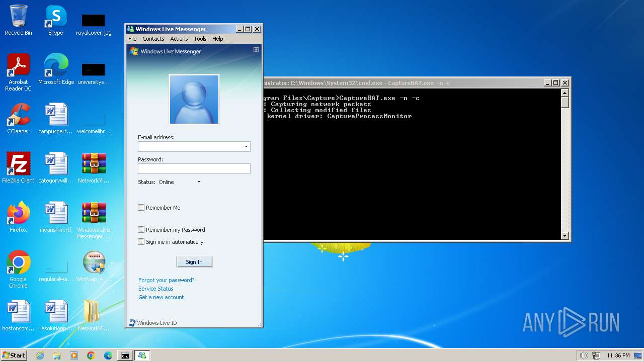Click the Start button
Viewport: 644px width, 362px height.
[x=14, y=355]
